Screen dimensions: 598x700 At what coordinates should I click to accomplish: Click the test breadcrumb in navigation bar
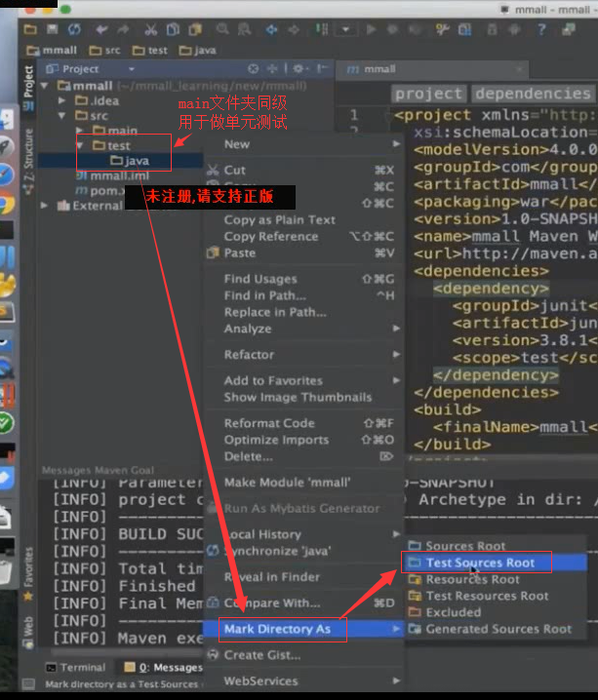tap(149, 51)
